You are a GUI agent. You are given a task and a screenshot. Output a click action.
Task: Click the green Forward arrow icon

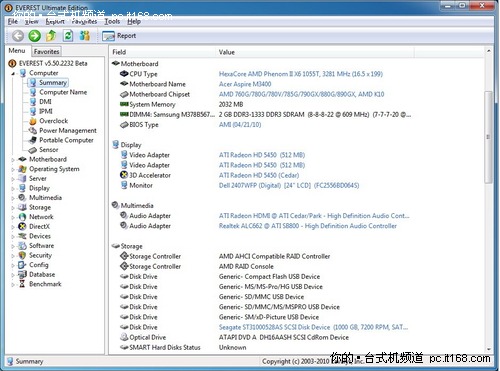34,36
